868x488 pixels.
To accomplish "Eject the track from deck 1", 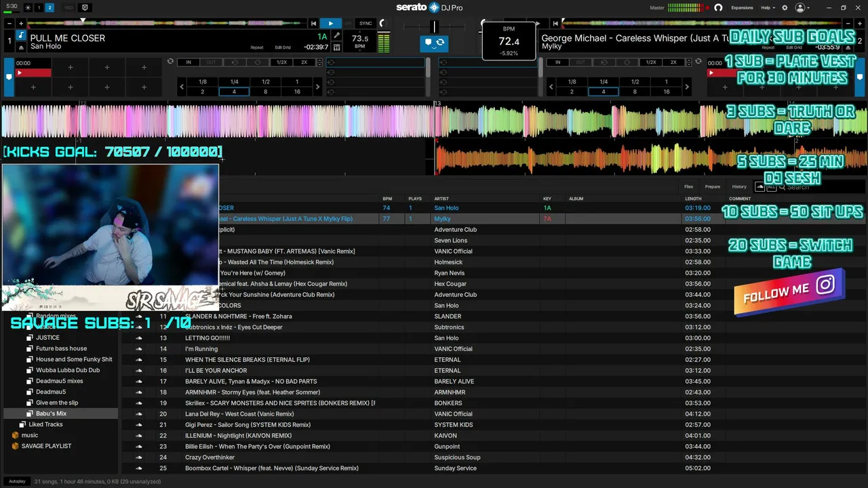I will tap(21, 47).
